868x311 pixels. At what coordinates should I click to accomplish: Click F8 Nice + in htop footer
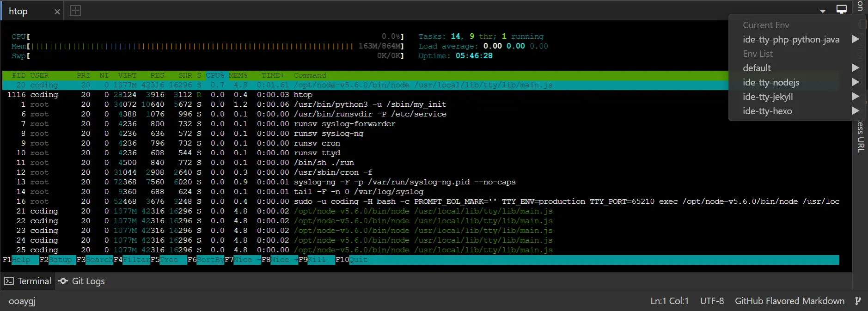click(x=280, y=260)
